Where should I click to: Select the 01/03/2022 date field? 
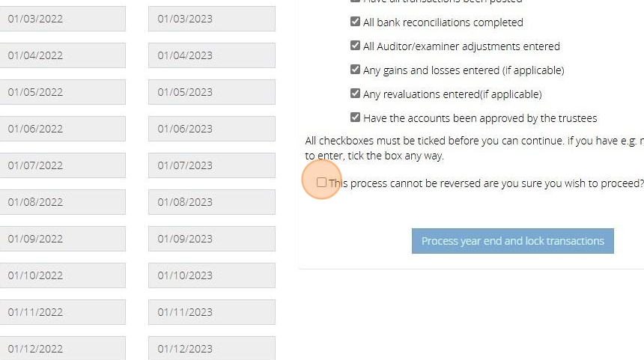point(62,19)
